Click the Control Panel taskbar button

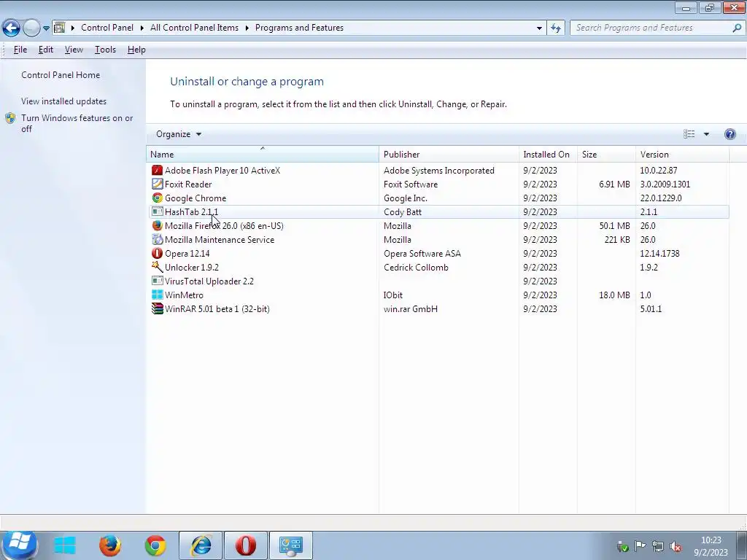pos(291,545)
